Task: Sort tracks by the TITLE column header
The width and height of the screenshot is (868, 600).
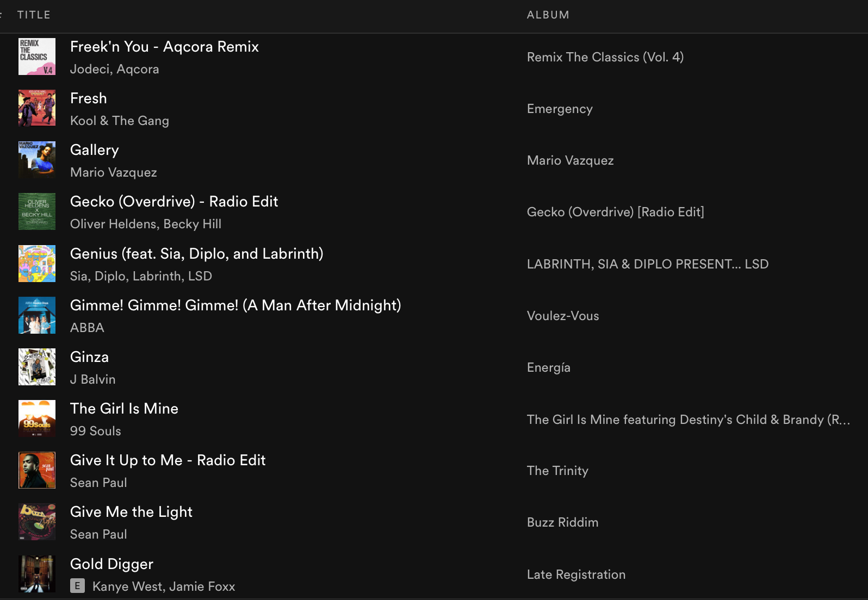Action: click(34, 15)
